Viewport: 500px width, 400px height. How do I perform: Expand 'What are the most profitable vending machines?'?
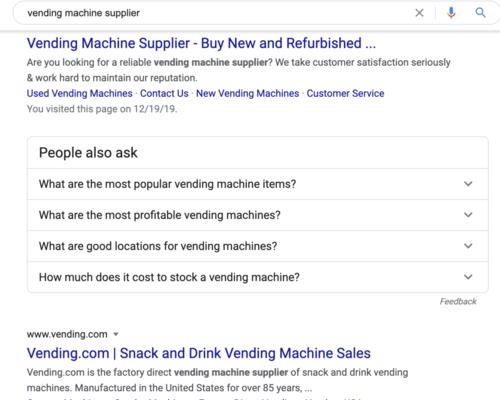[258, 215]
